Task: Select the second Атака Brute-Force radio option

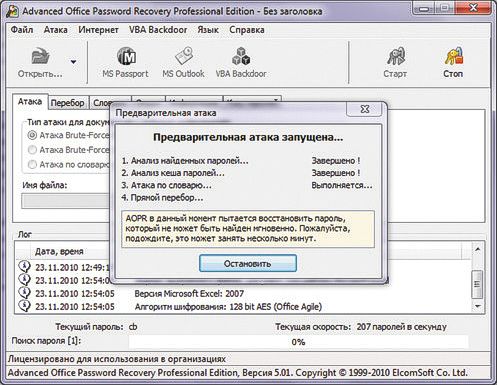Action: tap(32, 150)
